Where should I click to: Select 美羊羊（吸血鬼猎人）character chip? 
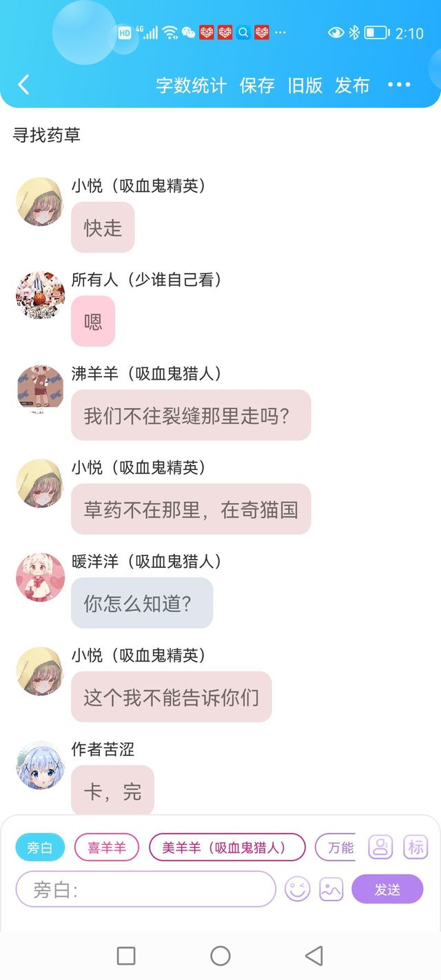point(227,848)
